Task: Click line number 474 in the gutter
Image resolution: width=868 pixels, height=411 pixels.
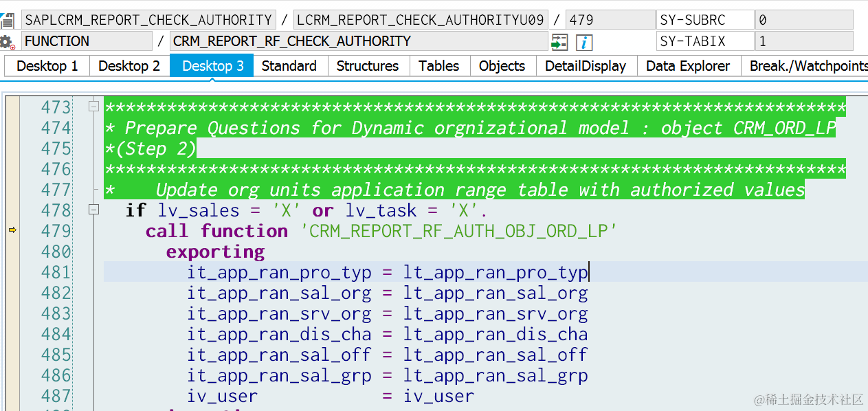Action: (x=56, y=128)
